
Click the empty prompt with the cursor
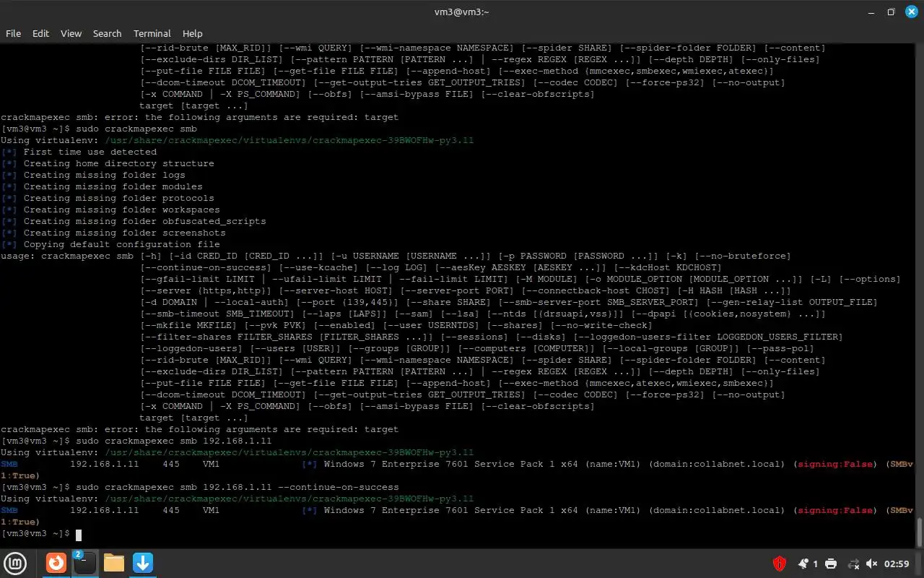(x=41, y=534)
